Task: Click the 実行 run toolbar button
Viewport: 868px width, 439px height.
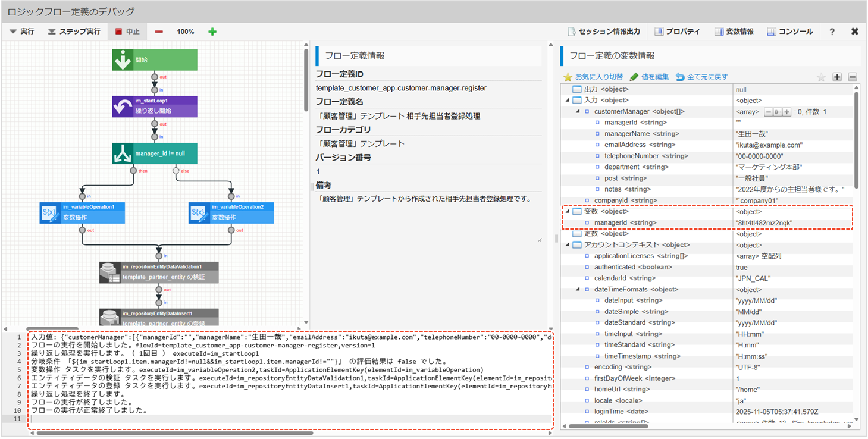Action: tap(22, 32)
